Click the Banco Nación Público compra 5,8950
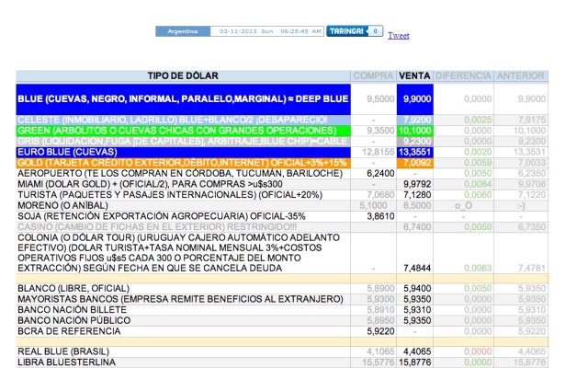 [380, 321]
